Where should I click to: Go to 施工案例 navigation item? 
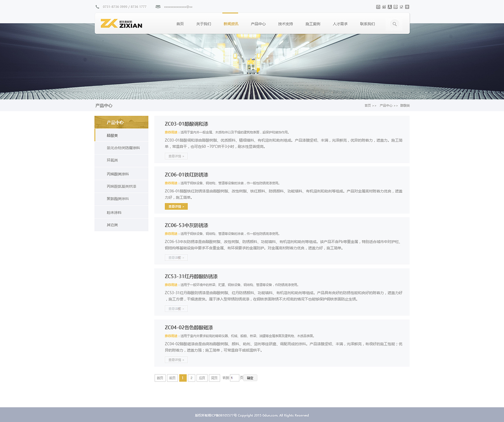[313, 24]
